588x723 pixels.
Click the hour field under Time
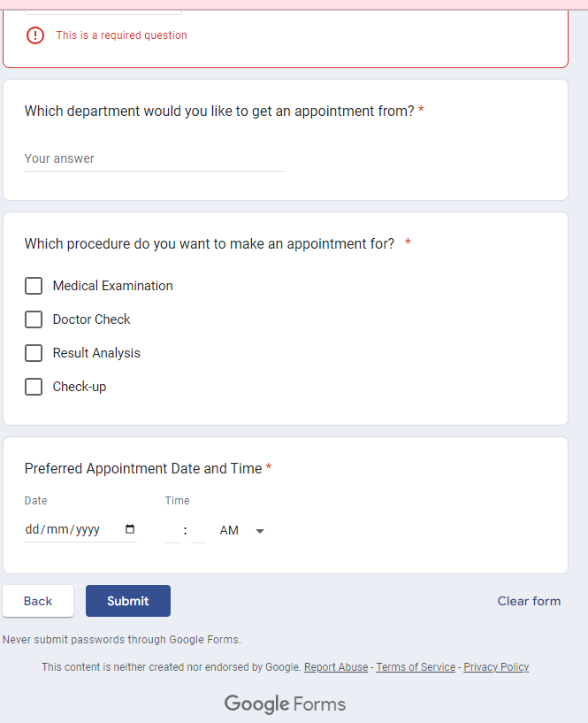pyautogui.click(x=172, y=531)
